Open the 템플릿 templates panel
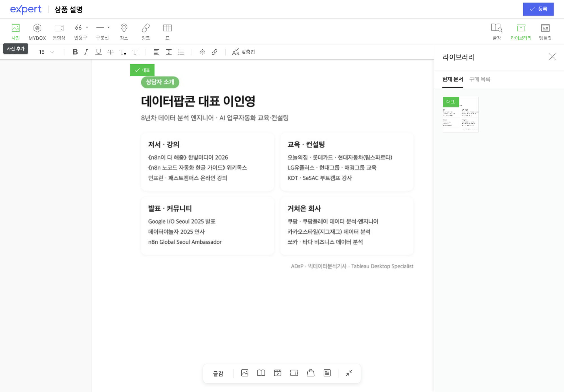Image resolution: width=564 pixels, height=392 pixels. (545, 32)
